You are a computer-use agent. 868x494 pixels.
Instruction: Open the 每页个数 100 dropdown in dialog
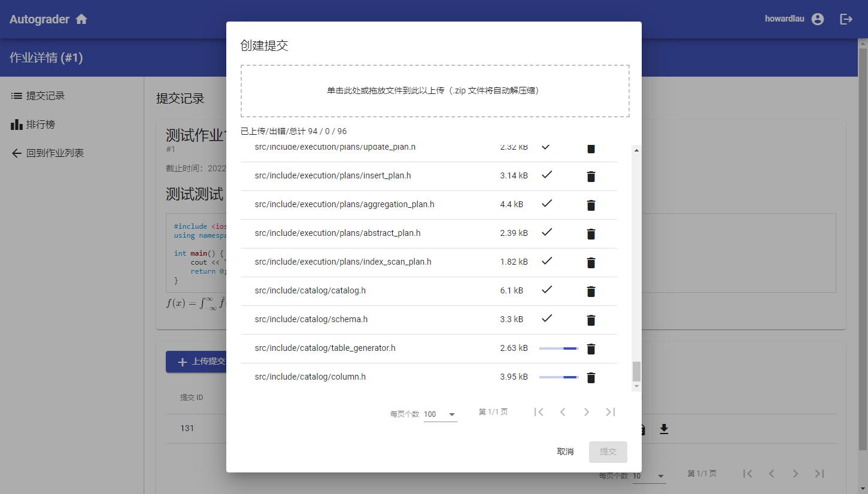[440, 414]
